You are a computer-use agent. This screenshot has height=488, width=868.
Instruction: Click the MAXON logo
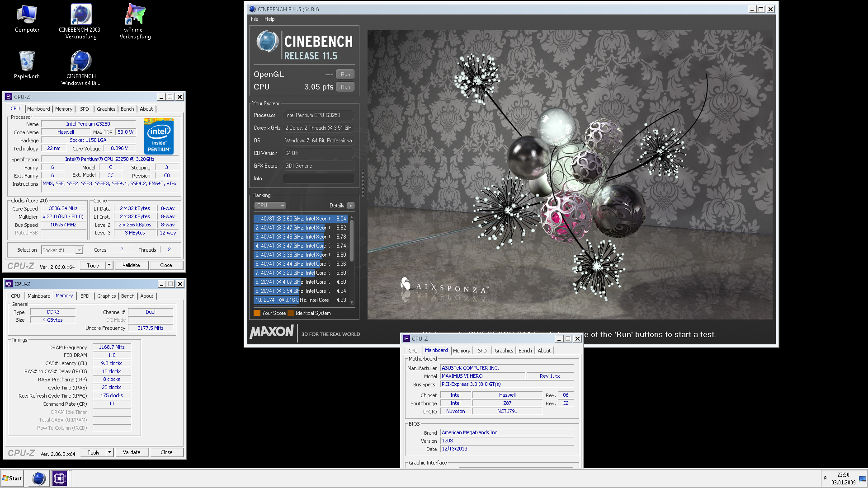point(272,332)
